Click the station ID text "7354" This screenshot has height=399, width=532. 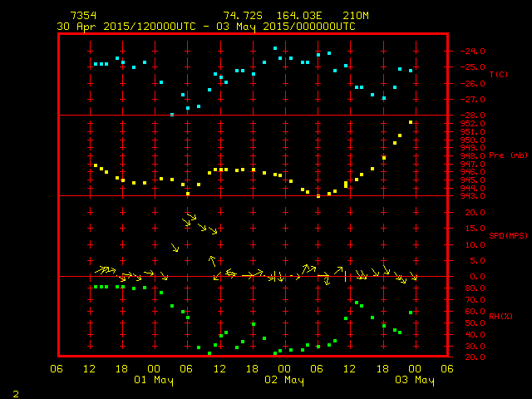click(83, 16)
